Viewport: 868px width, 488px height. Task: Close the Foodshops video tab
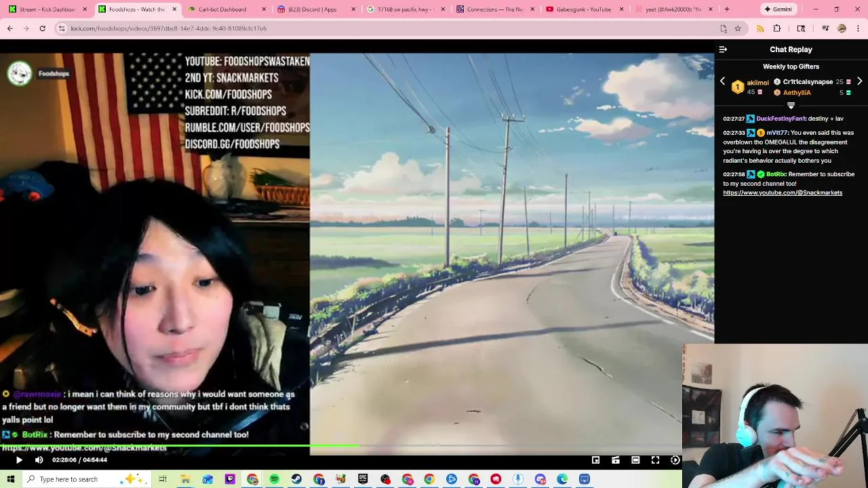coord(174,9)
